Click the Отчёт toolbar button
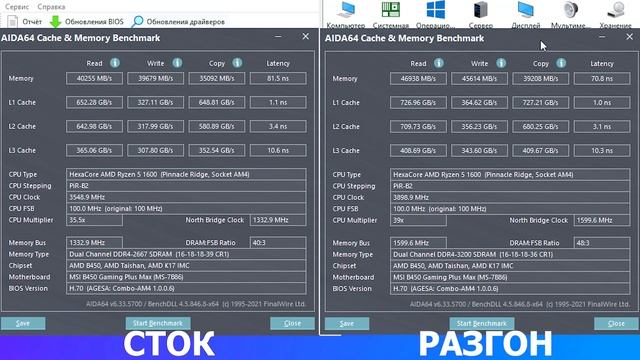Screen dimensions: 640x360 (x=24, y=22)
